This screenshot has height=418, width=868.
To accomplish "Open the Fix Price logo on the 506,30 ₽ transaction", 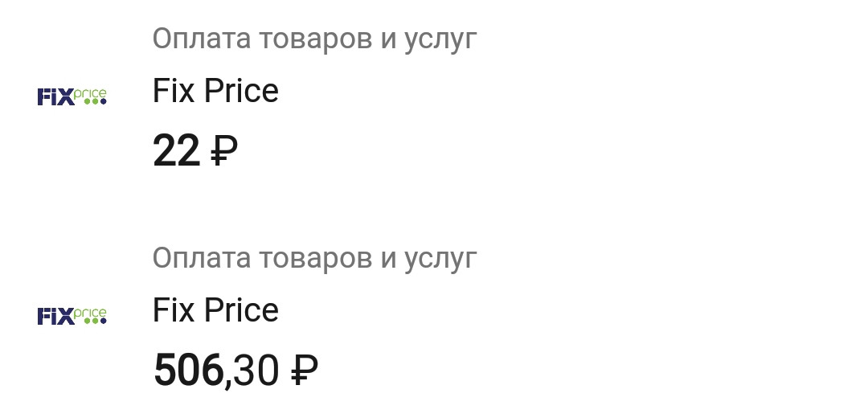I will coord(72,316).
